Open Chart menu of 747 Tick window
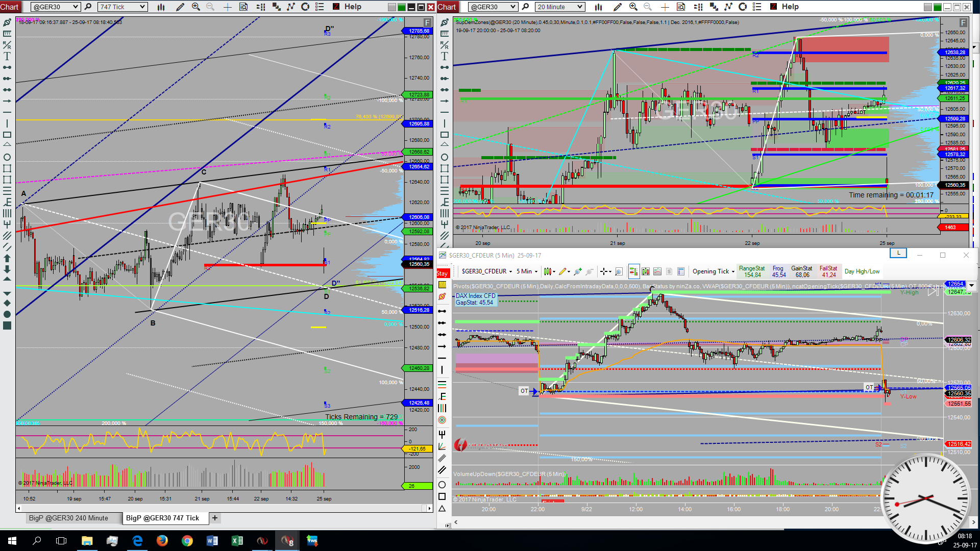 (10, 7)
